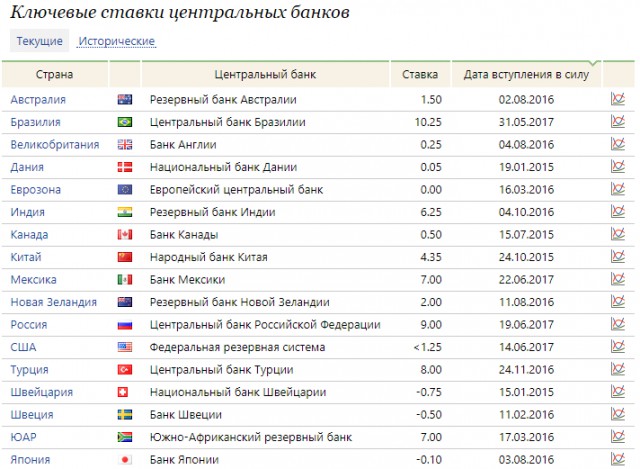The height and width of the screenshot is (469, 640).
Task: Open the chart icon for Бразилия row
Action: tap(618, 121)
